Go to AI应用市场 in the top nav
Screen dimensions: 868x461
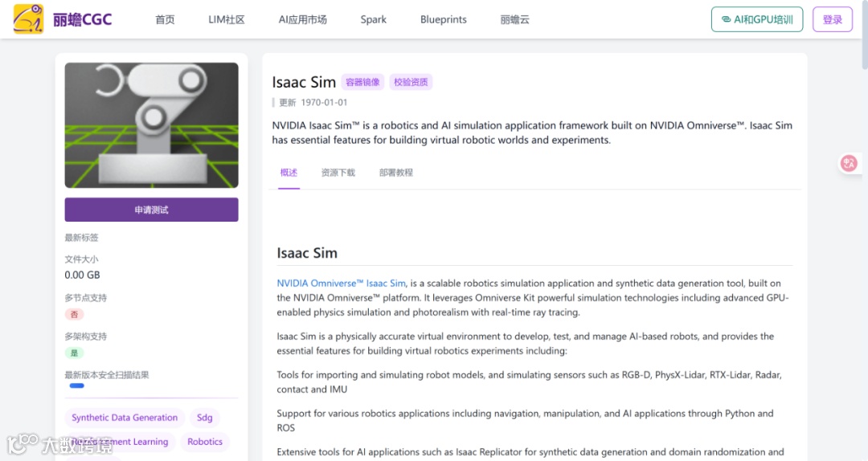coord(302,19)
